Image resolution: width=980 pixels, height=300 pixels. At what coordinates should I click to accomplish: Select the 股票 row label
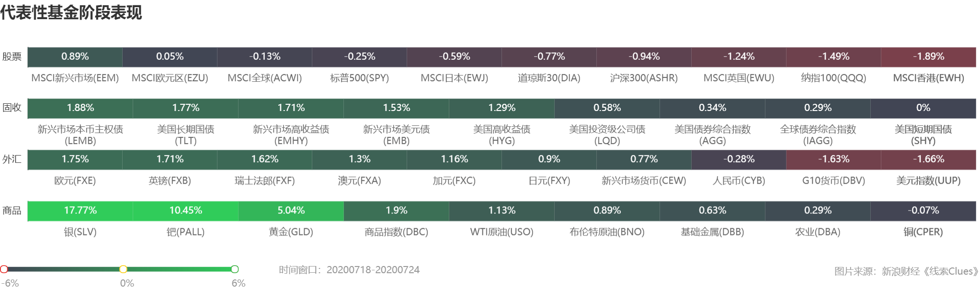click(x=12, y=56)
